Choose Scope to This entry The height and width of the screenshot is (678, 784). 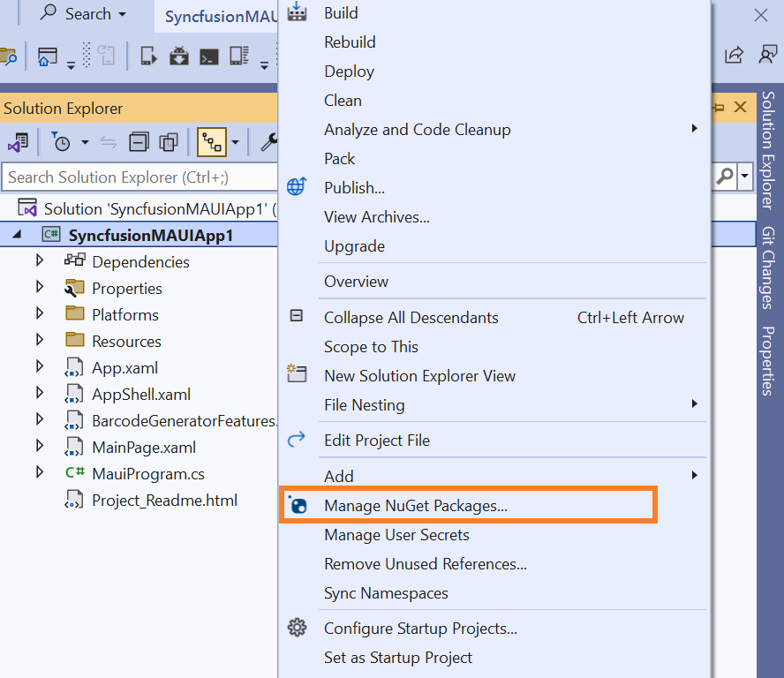(494, 346)
